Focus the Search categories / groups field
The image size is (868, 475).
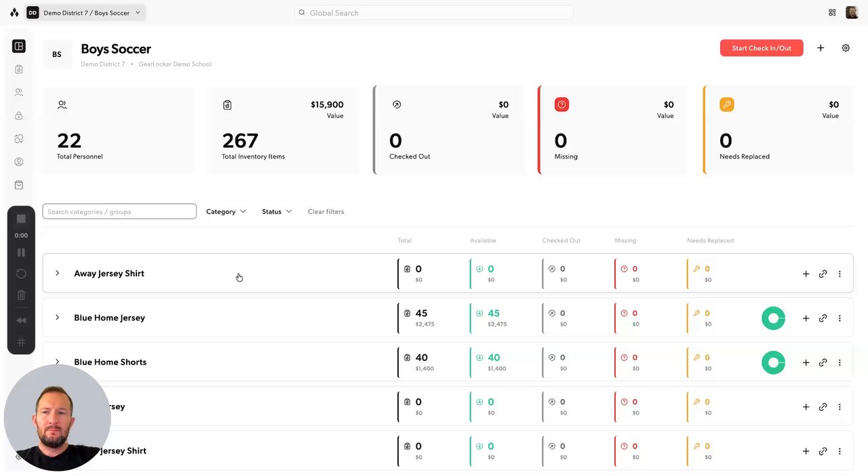[x=119, y=211]
